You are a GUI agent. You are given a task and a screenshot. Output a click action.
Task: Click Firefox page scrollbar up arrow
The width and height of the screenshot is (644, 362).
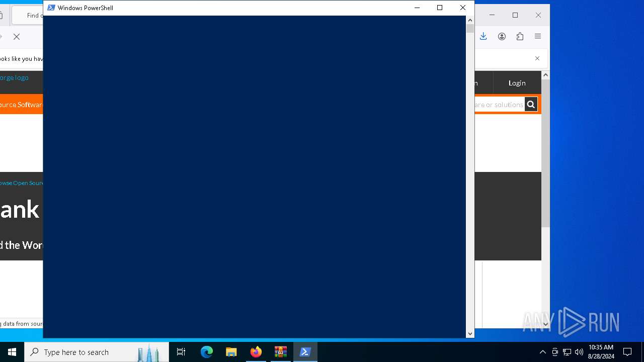point(545,75)
